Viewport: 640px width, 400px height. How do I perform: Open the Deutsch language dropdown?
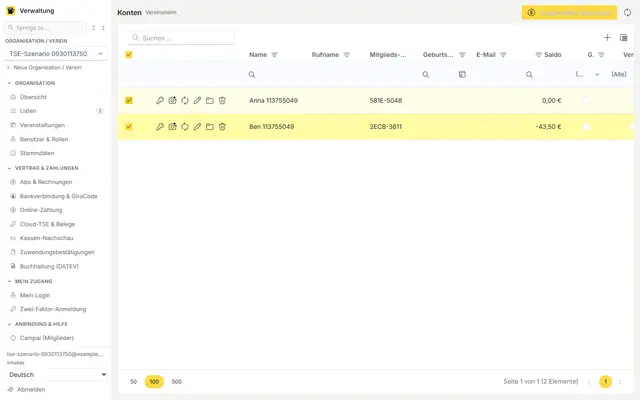point(57,374)
